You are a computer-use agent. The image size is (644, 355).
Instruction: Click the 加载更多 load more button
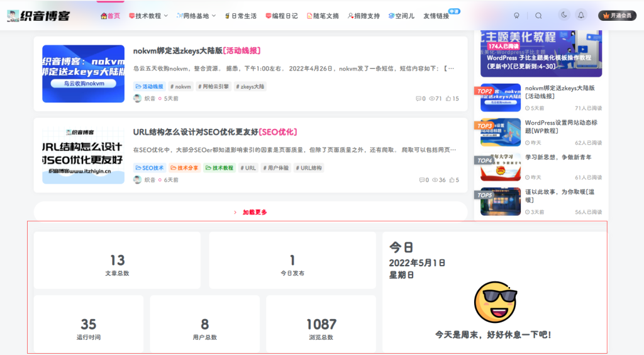250,212
